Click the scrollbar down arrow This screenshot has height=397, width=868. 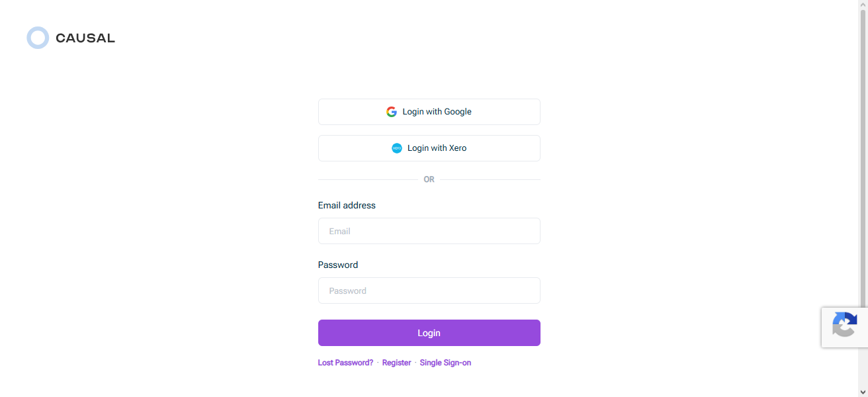pyautogui.click(x=863, y=392)
